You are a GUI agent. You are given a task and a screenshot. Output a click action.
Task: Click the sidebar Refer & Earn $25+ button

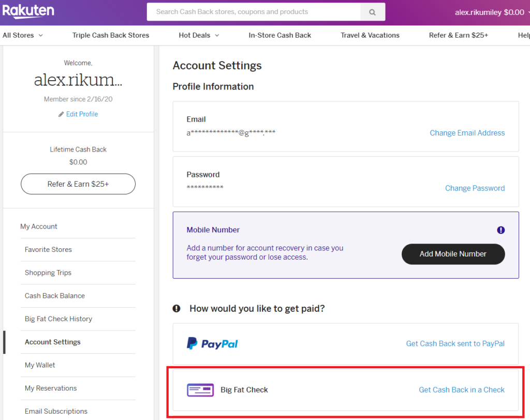78,184
